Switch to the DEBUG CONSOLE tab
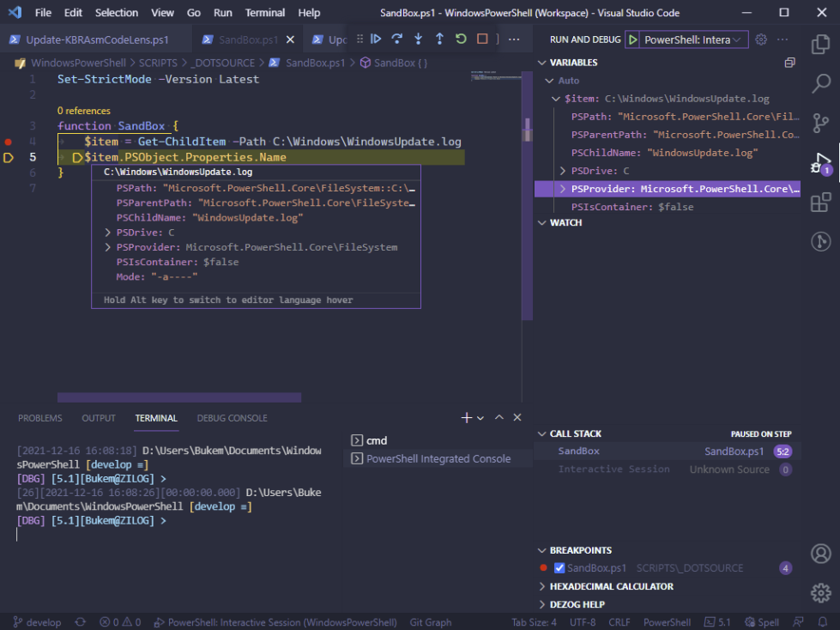This screenshot has height=630, width=840. pyautogui.click(x=232, y=418)
